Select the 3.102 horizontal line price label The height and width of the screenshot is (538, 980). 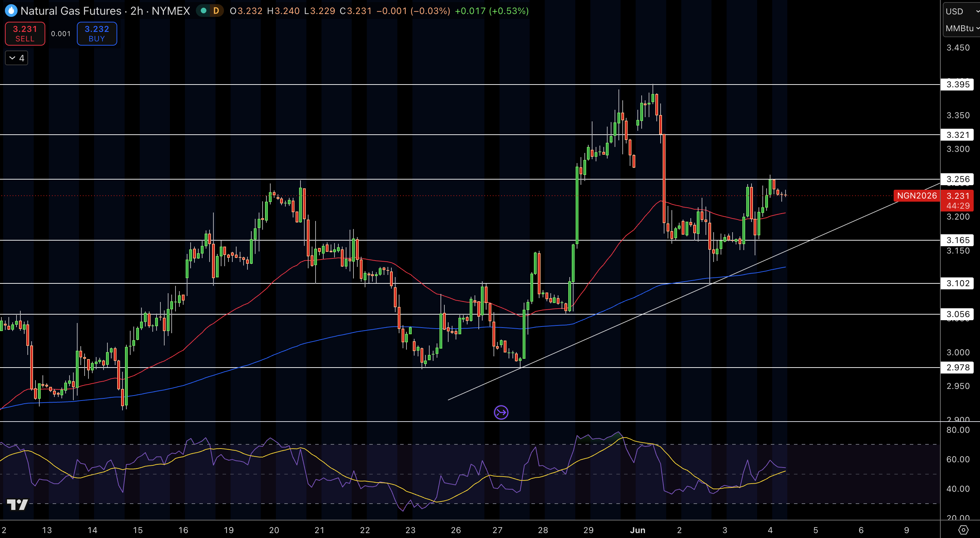[x=957, y=283]
